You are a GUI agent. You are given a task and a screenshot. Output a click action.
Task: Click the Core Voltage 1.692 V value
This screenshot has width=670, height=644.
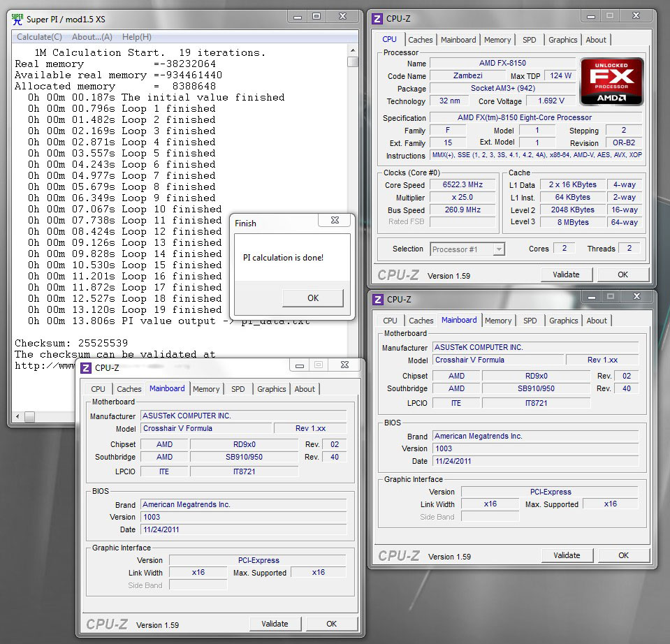click(551, 101)
